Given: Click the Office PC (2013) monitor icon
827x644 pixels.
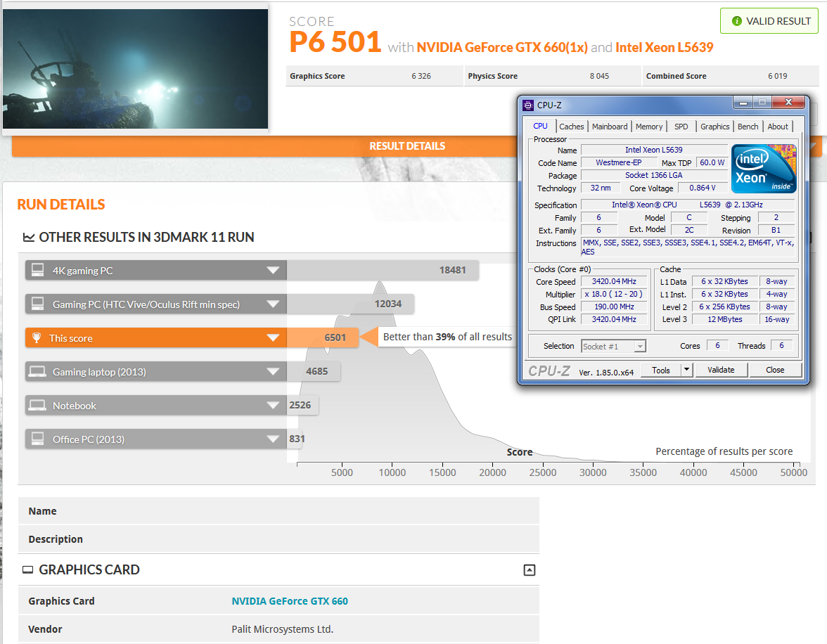Looking at the screenshot, I should tap(37, 439).
